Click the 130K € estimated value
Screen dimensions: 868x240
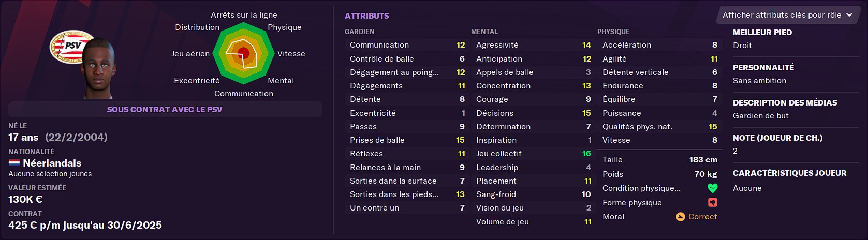[x=25, y=199]
